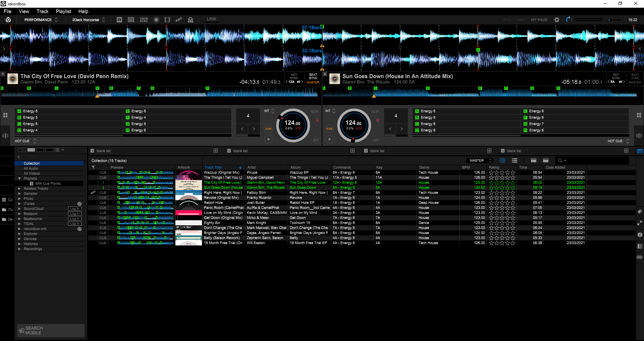
Task: Click the SEARCH MOBILE button
Action: click(x=50, y=330)
